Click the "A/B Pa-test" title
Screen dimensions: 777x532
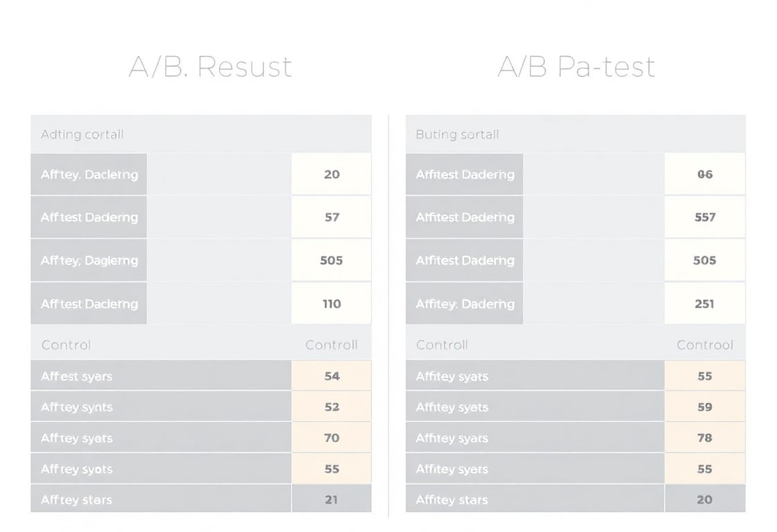coord(576,67)
